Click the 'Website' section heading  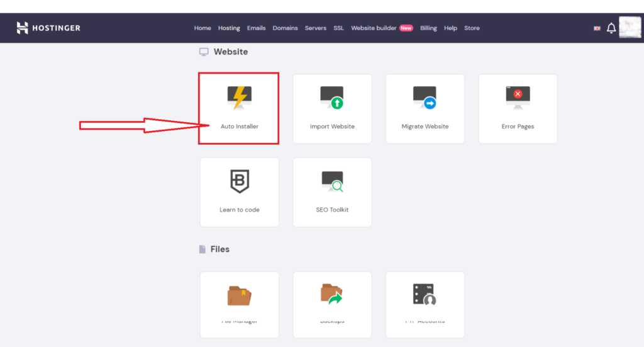click(x=230, y=52)
